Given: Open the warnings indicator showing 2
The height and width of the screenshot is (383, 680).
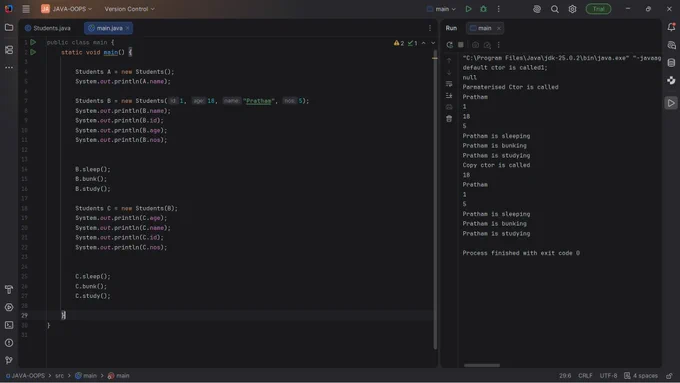Looking at the screenshot, I should click(x=399, y=43).
